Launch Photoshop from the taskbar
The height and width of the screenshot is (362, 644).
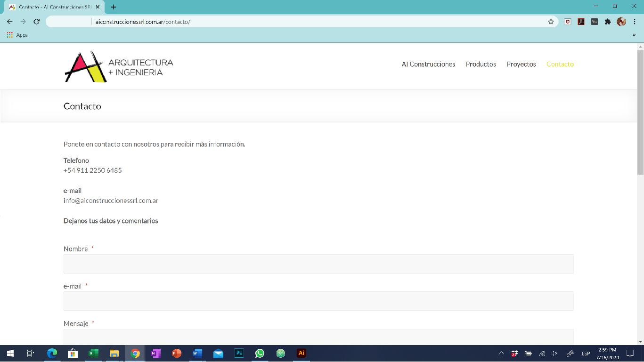[x=239, y=353]
